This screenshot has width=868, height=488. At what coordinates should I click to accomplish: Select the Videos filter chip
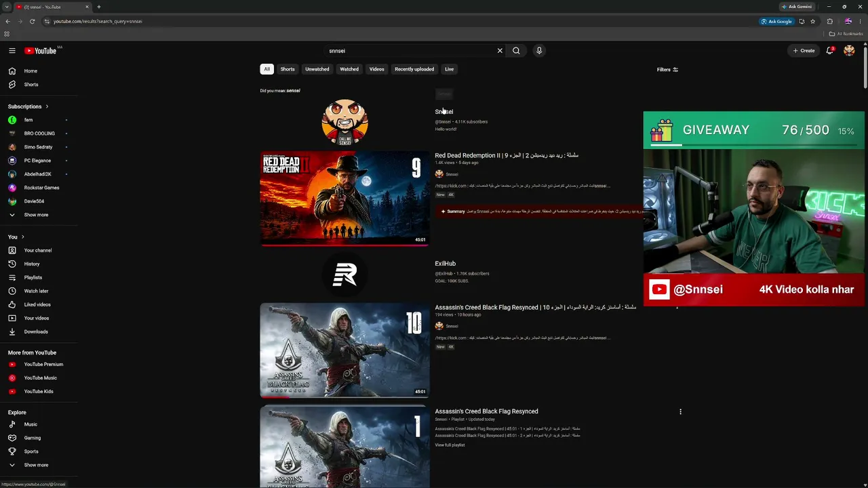pos(377,69)
